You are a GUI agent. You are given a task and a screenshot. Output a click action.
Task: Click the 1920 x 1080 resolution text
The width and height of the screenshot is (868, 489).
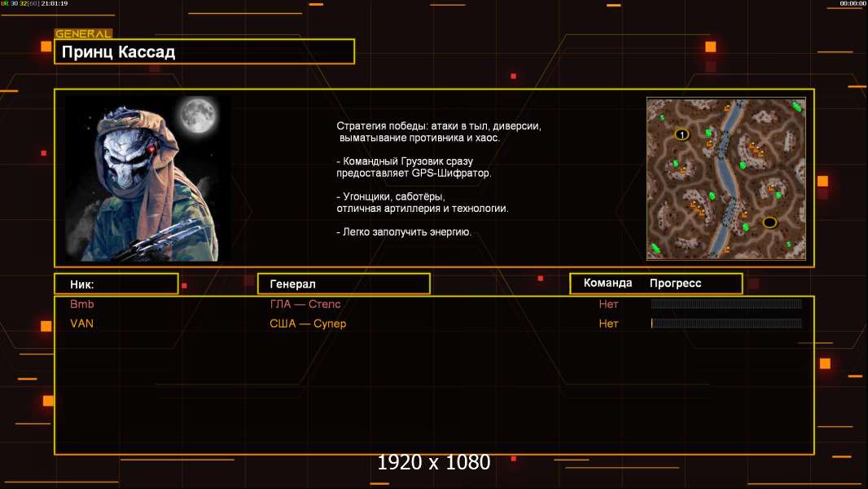tap(434, 462)
